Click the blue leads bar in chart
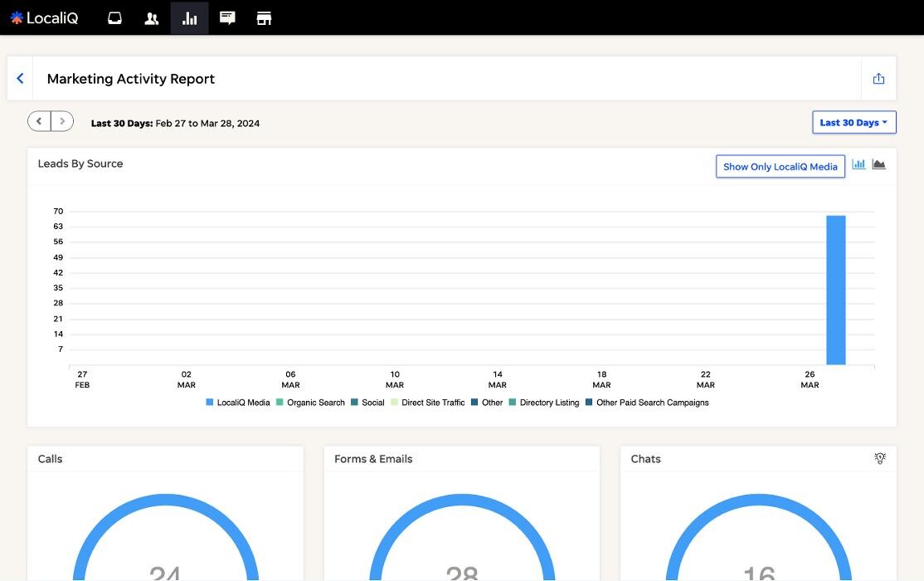Viewport: 924px width, 581px height. tap(835, 290)
